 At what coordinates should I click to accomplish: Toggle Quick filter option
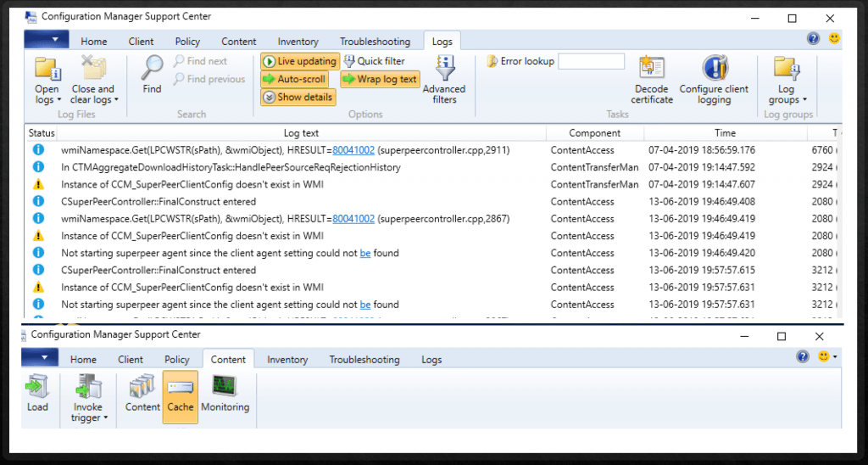(374, 61)
